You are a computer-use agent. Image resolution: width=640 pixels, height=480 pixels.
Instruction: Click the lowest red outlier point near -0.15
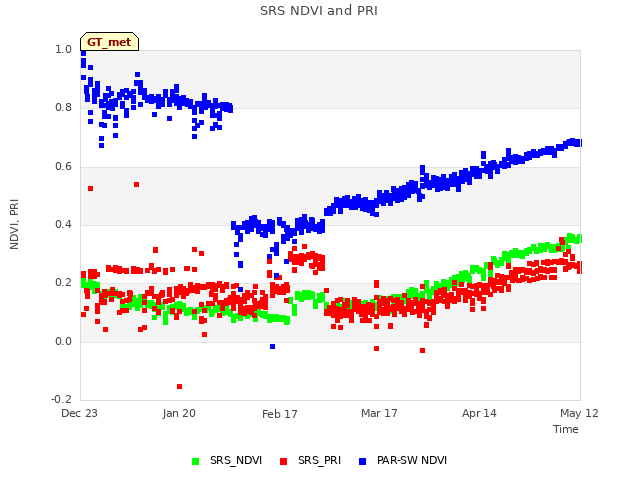[180, 387]
